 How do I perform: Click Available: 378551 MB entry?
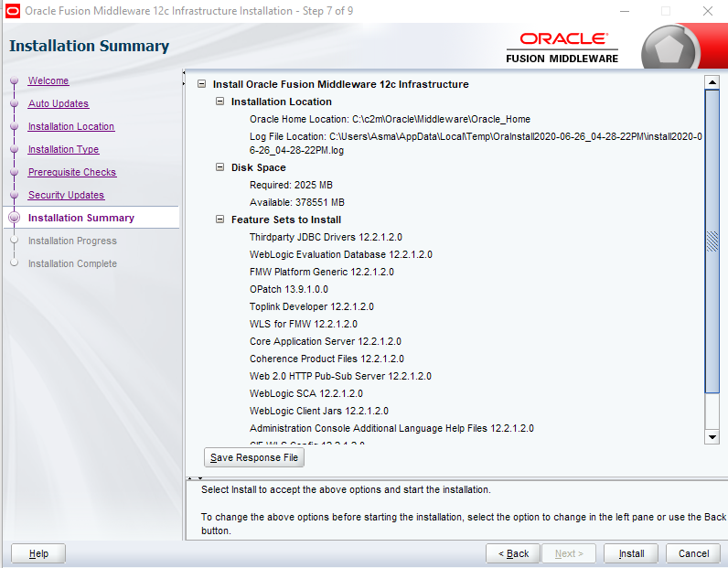(297, 202)
